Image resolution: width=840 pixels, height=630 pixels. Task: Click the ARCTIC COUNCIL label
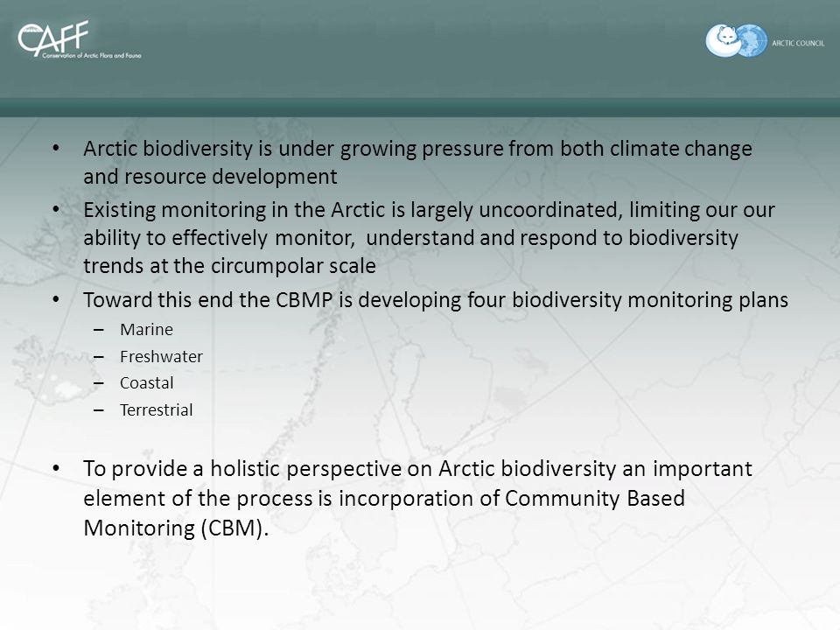tap(798, 43)
